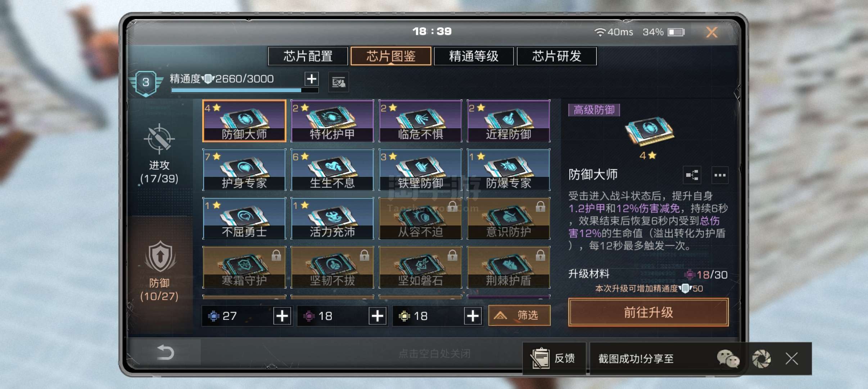Click the 反馈 feedback button

555,358
